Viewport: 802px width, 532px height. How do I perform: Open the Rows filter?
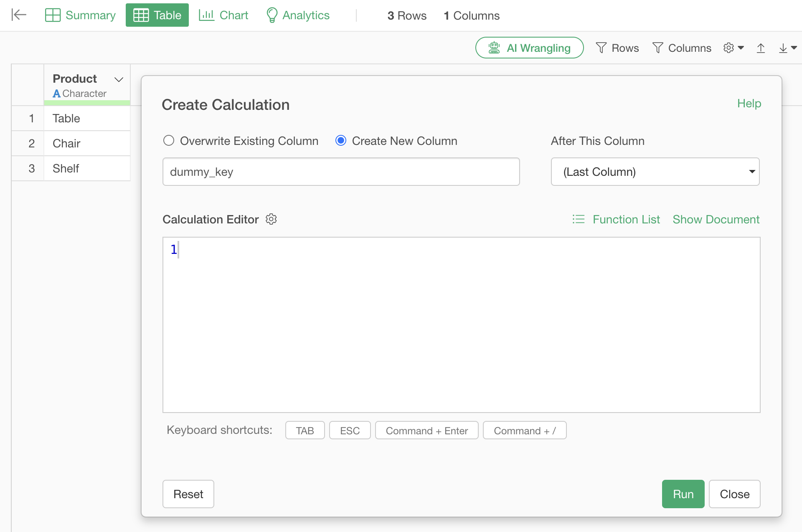coord(617,48)
